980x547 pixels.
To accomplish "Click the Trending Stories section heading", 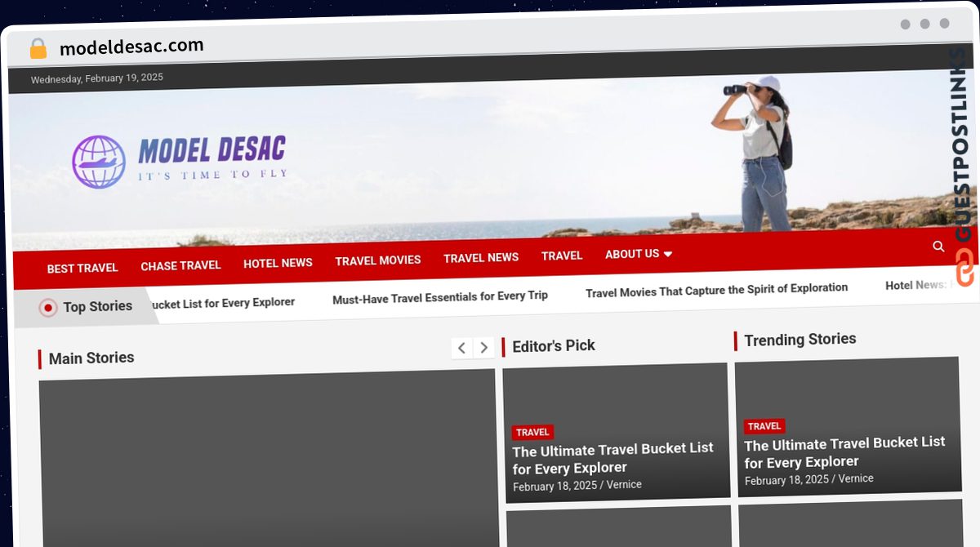I will 800,340.
